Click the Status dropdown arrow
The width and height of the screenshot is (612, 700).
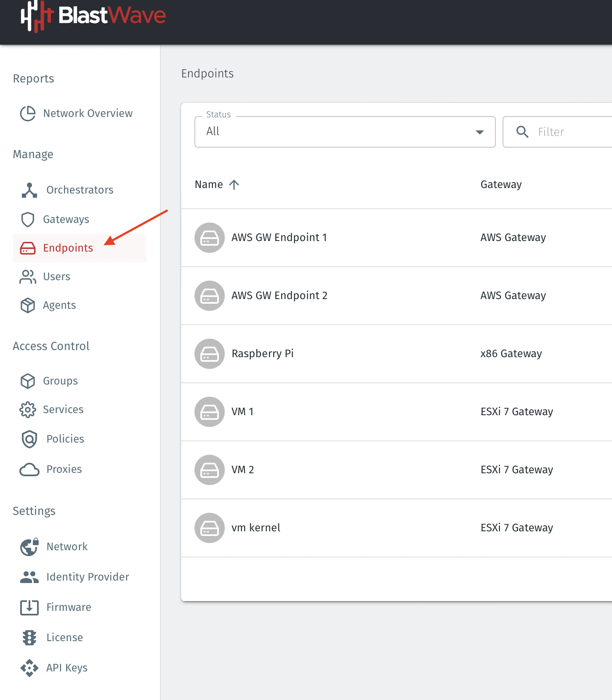tap(479, 132)
